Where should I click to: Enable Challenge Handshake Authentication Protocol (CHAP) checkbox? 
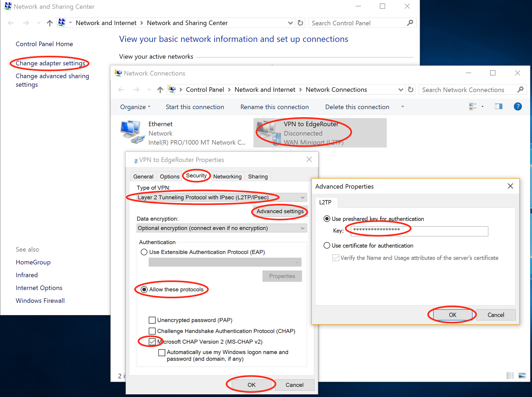click(x=152, y=331)
